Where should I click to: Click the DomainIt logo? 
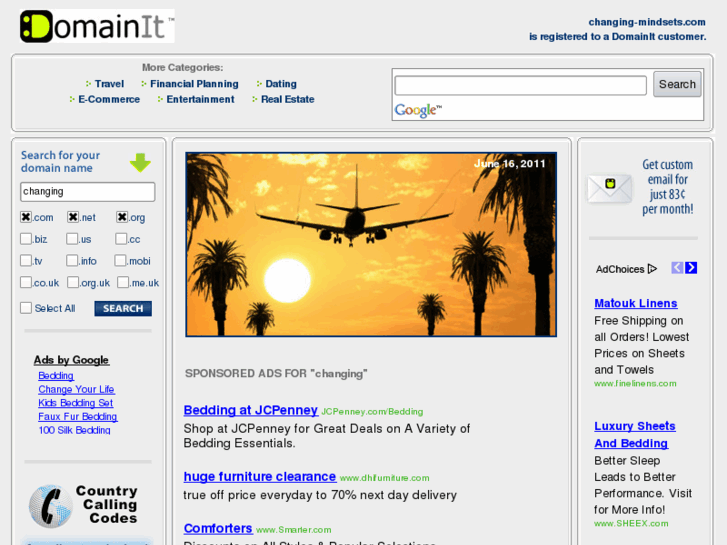click(x=97, y=26)
